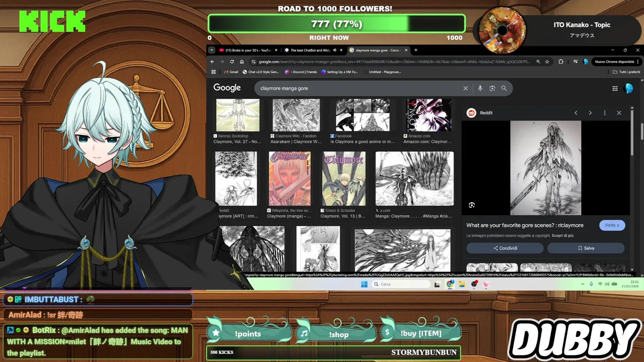Image resolution: width=644 pixels, height=362 pixels.
Task: Open Chrome icon in Windows taskbar
Action: pyautogui.click(x=450, y=284)
